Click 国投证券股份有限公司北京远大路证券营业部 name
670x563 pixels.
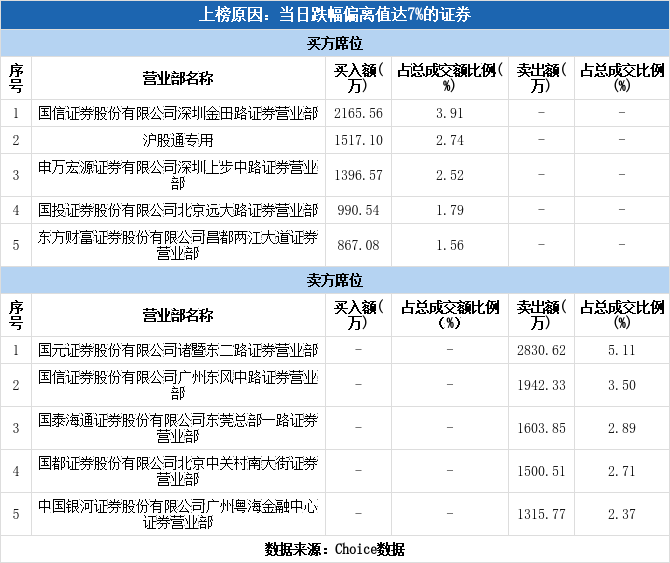point(178,210)
